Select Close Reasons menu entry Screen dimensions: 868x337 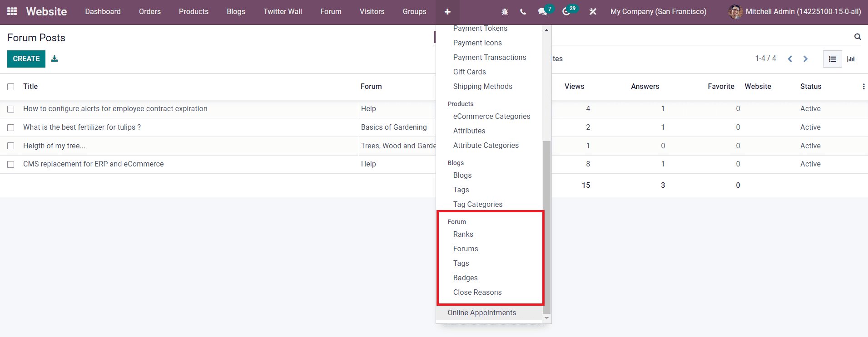point(477,292)
